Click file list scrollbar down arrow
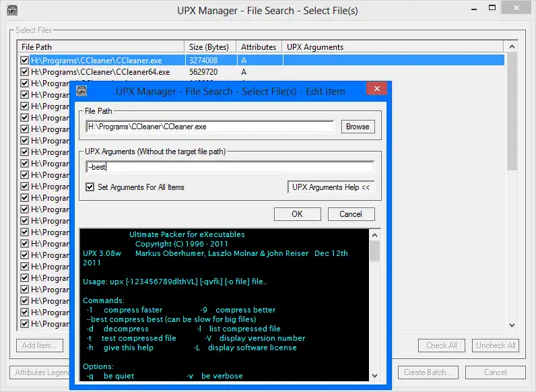 tap(512, 325)
